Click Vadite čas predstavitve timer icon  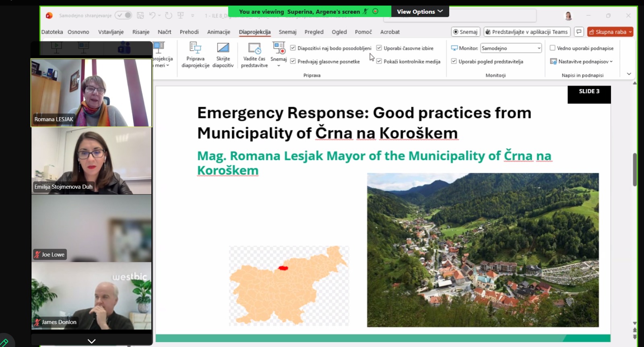click(x=254, y=49)
